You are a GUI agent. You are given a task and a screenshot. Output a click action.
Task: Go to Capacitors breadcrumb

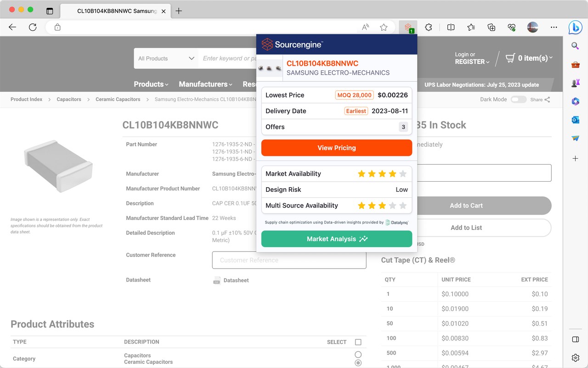coord(69,99)
